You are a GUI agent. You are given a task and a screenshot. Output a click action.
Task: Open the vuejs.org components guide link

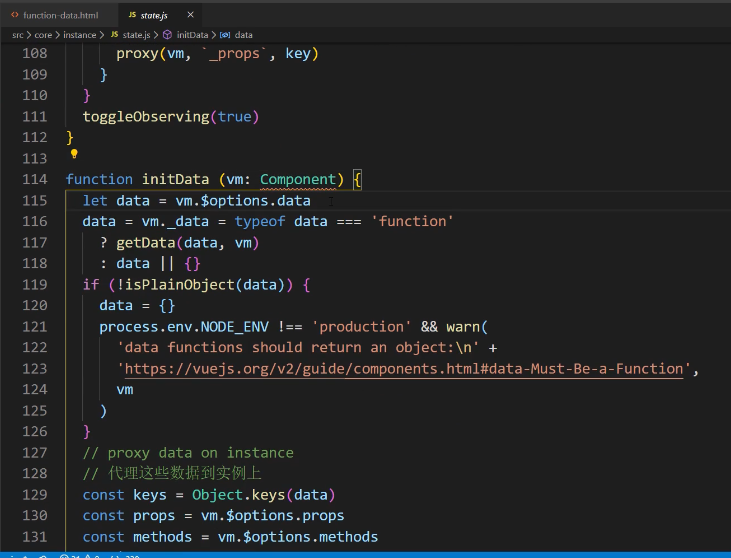404,369
